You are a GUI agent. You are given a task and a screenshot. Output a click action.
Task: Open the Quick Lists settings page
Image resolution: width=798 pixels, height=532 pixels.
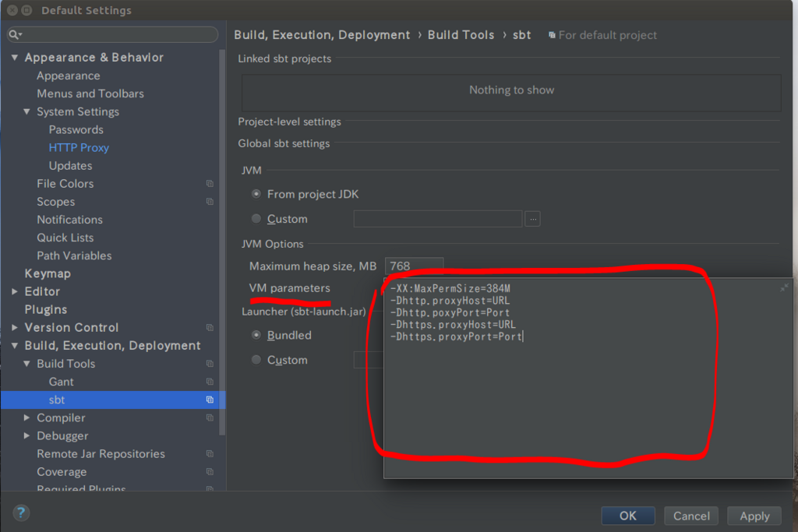65,238
